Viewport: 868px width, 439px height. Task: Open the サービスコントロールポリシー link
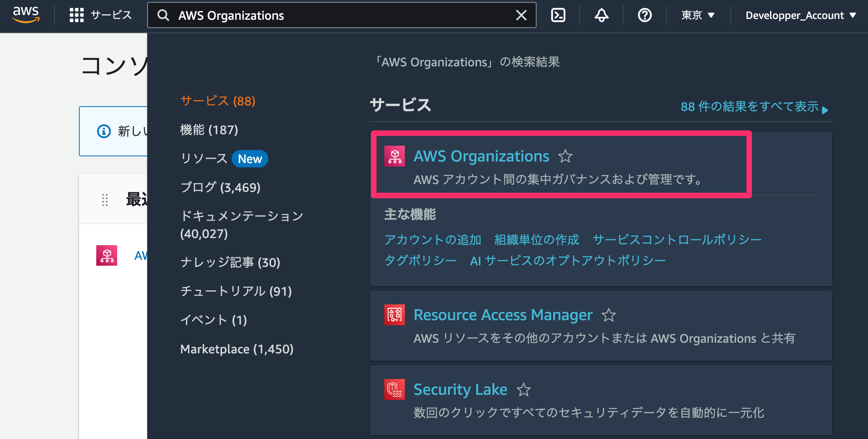click(677, 240)
